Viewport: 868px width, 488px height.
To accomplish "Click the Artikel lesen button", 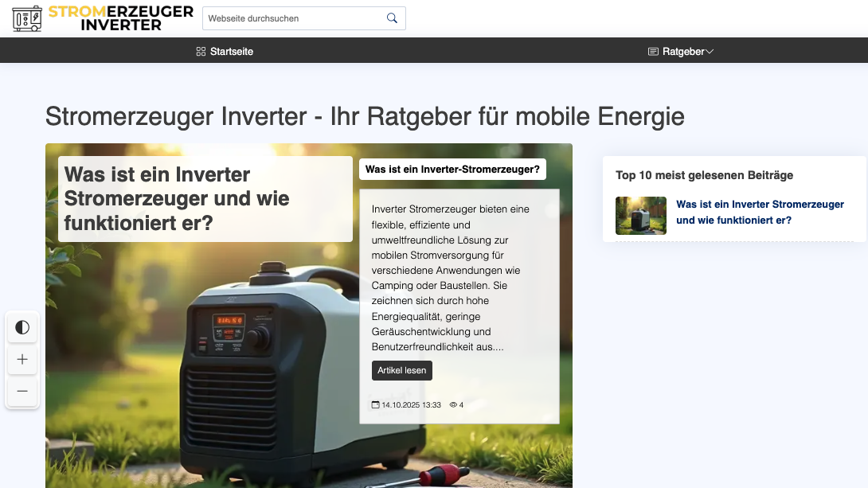I will pos(402,370).
